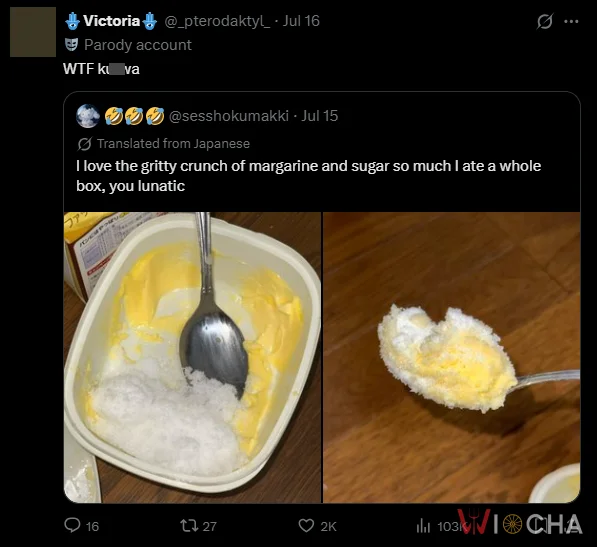This screenshot has height=547, width=597.
Task: Open the @sesshokumakki handle link
Action: pos(228,116)
